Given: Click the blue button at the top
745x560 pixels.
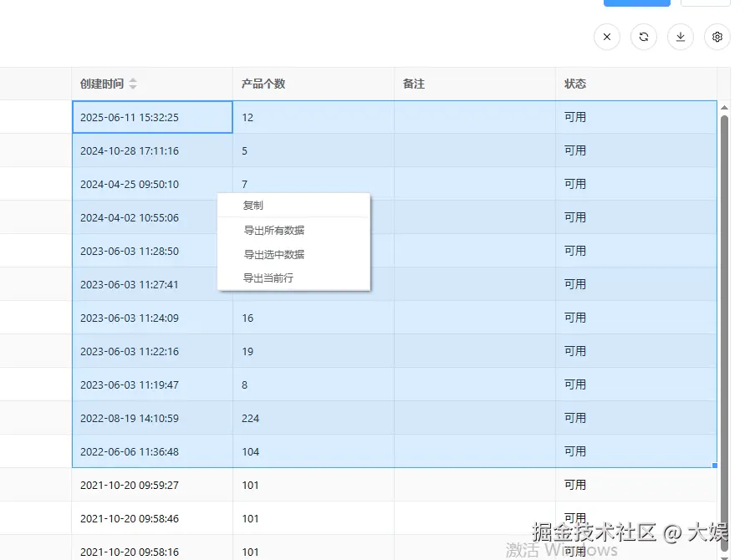Looking at the screenshot, I should tap(636, 3).
